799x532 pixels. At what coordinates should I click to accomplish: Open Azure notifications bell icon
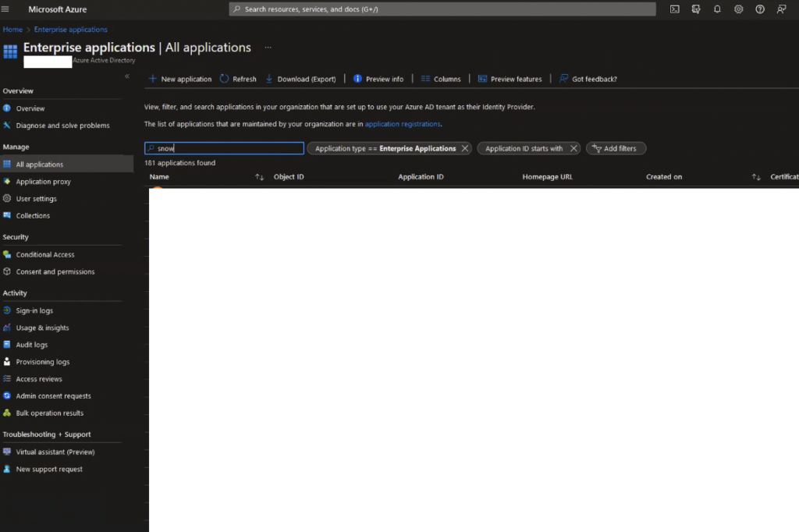click(x=717, y=9)
